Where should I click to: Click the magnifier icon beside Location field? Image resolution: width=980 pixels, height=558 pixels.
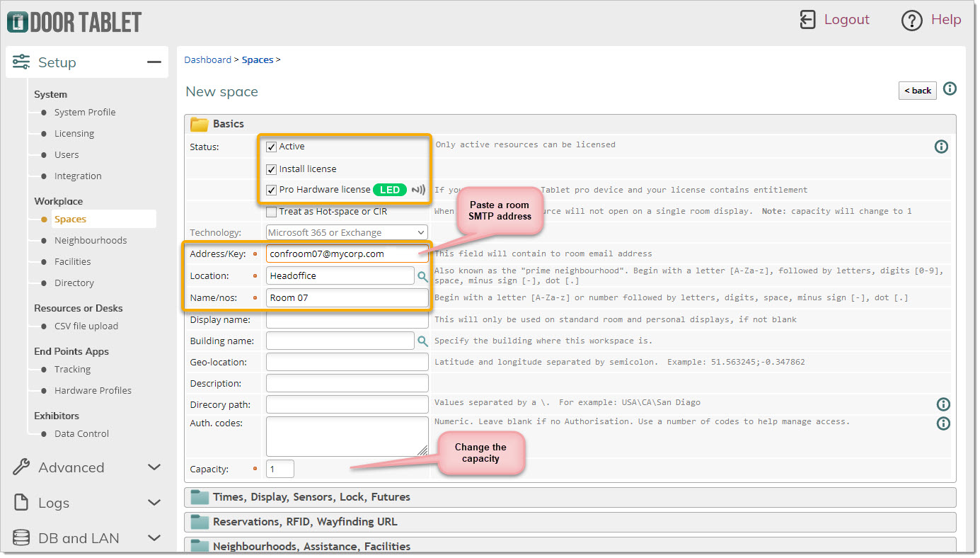422,276
